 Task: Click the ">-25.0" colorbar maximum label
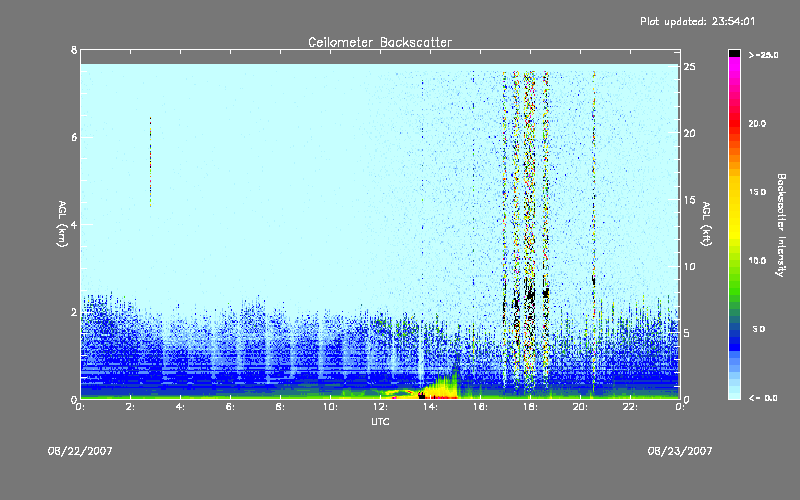[763, 55]
